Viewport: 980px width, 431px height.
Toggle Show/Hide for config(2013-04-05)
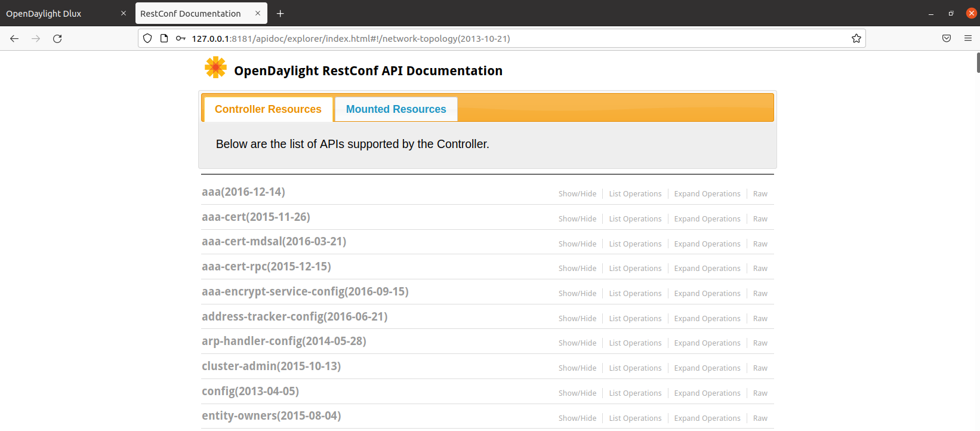[x=577, y=393]
